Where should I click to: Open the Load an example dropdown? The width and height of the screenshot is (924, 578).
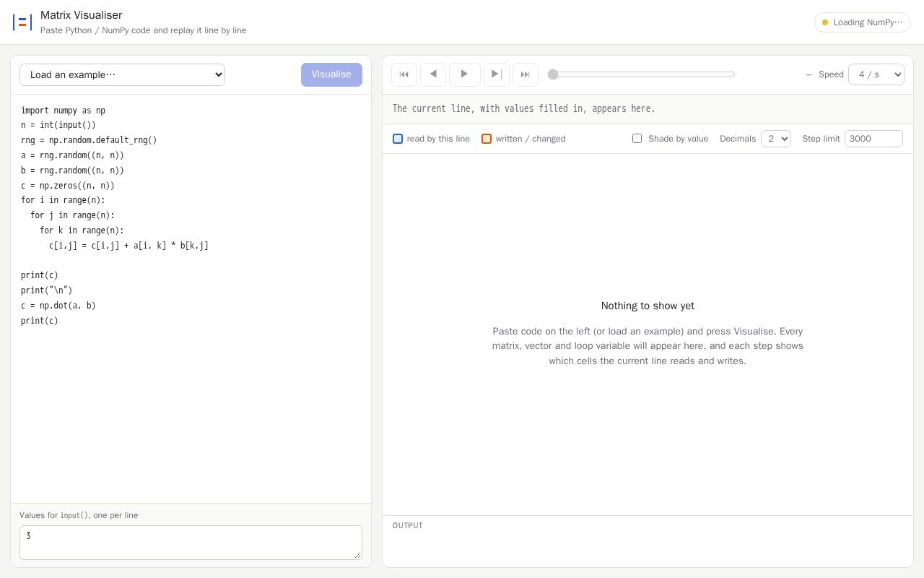[x=122, y=74]
